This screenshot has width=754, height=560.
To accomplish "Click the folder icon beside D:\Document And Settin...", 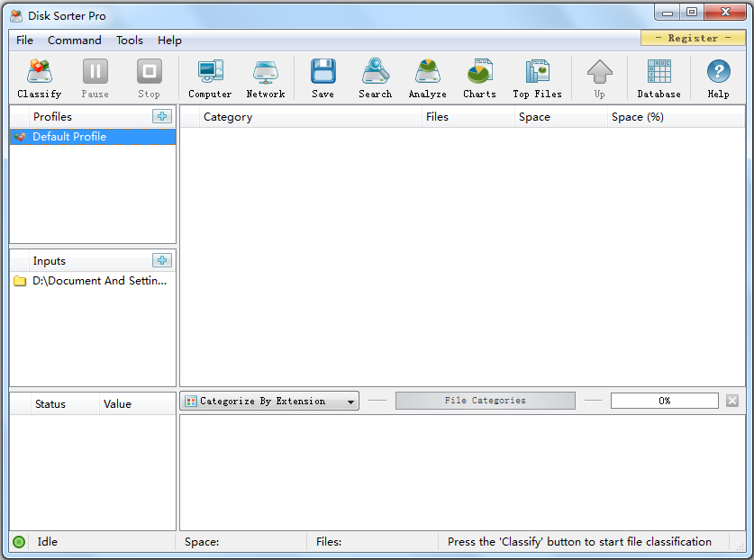I will point(20,281).
